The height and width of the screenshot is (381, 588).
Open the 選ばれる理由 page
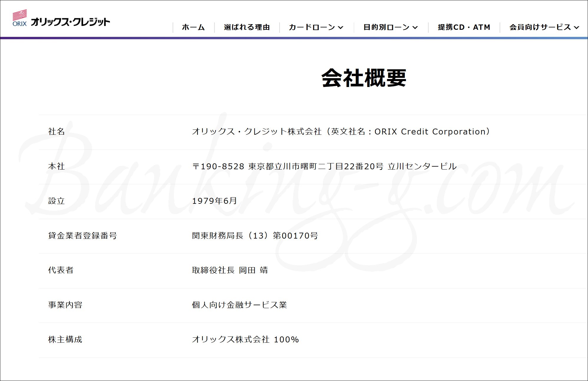247,27
